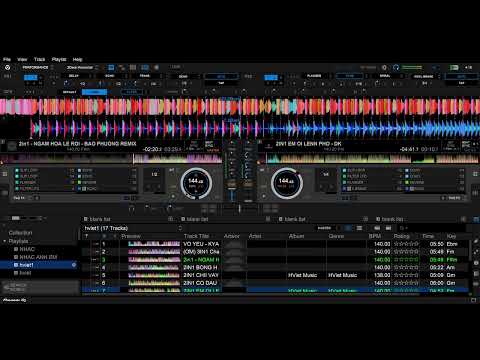
Task: Click the TAP button in FX1
Action: coord(221,83)
